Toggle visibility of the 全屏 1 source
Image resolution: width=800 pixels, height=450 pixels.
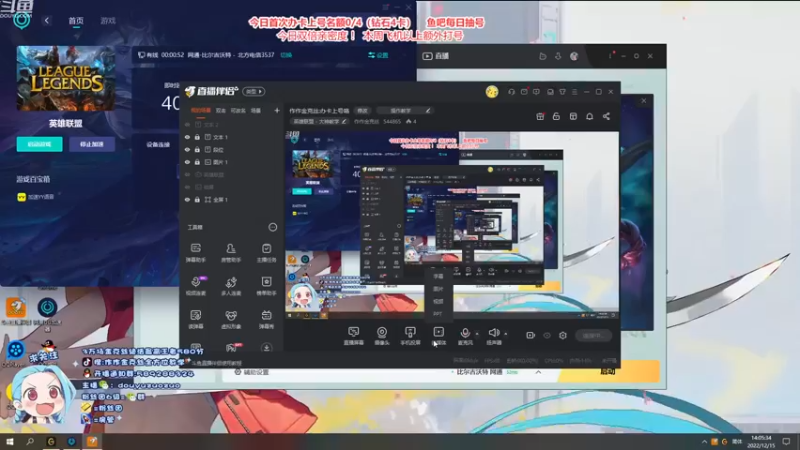[187, 200]
